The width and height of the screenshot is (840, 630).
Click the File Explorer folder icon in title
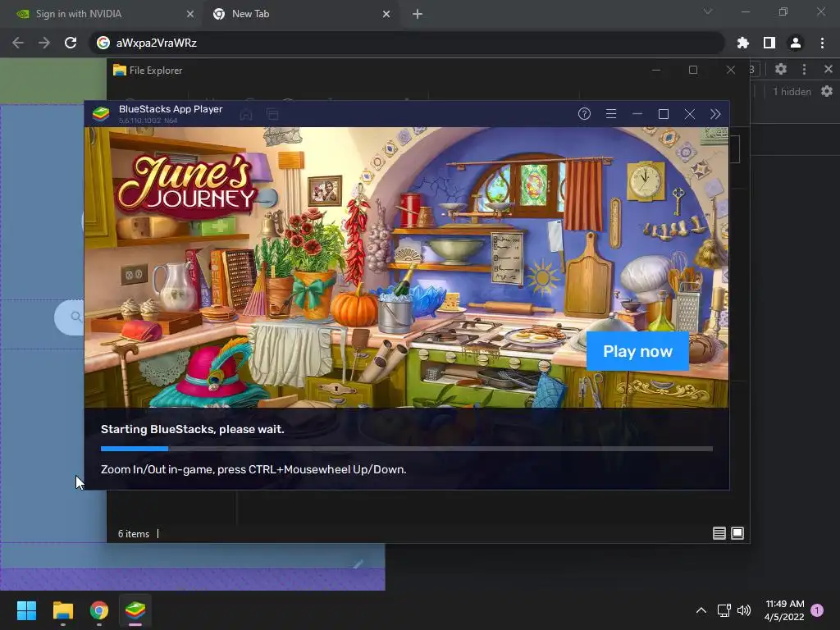[x=120, y=71]
